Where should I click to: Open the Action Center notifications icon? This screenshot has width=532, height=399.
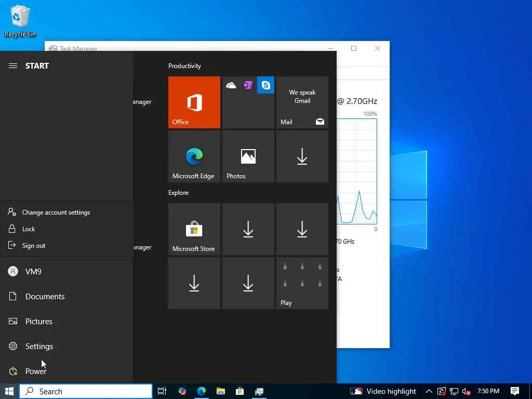tap(515, 391)
